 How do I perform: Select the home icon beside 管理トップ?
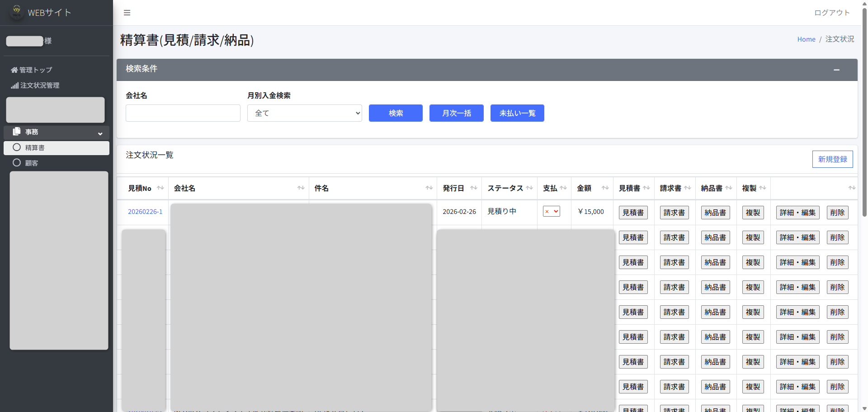click(x=14, y=69)
